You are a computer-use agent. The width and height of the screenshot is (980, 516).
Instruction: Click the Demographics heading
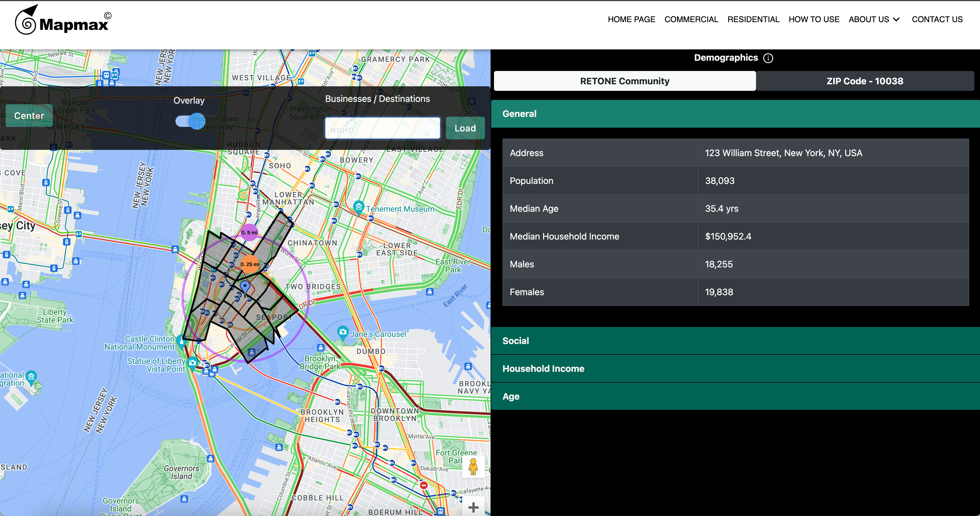[x=725, y=58]
